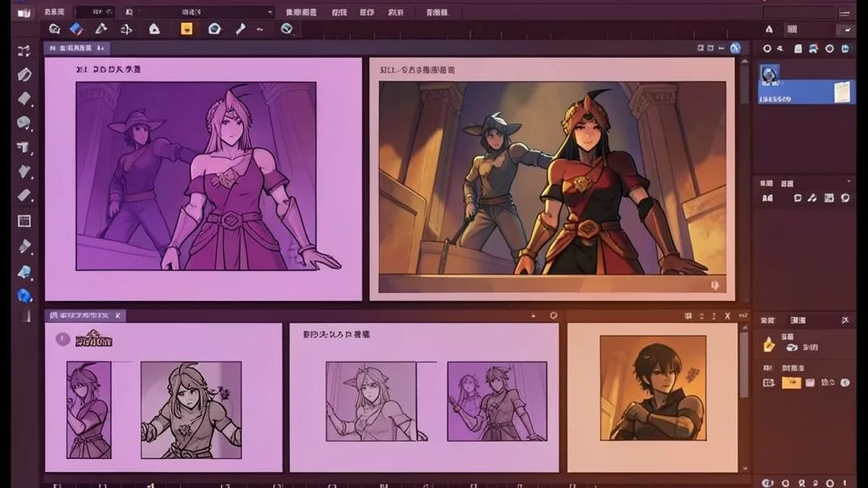Switch to the first tab of lower right panel
The height and width of the screenshot is (488, 868).
pos(767,320)
